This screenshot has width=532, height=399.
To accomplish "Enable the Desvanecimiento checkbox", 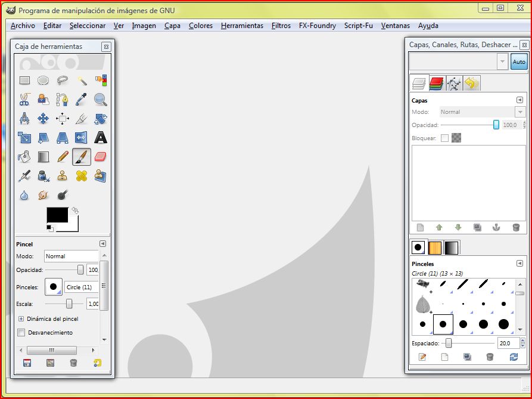I will point(21,332).
